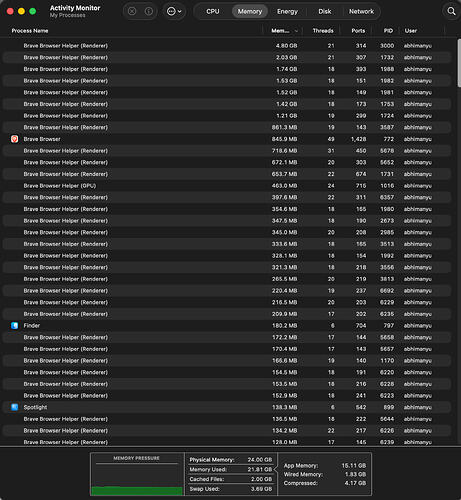This screenshot has width=461, height=500.
Task: Select the row with PID 1982
Action: tap(227, 81)
